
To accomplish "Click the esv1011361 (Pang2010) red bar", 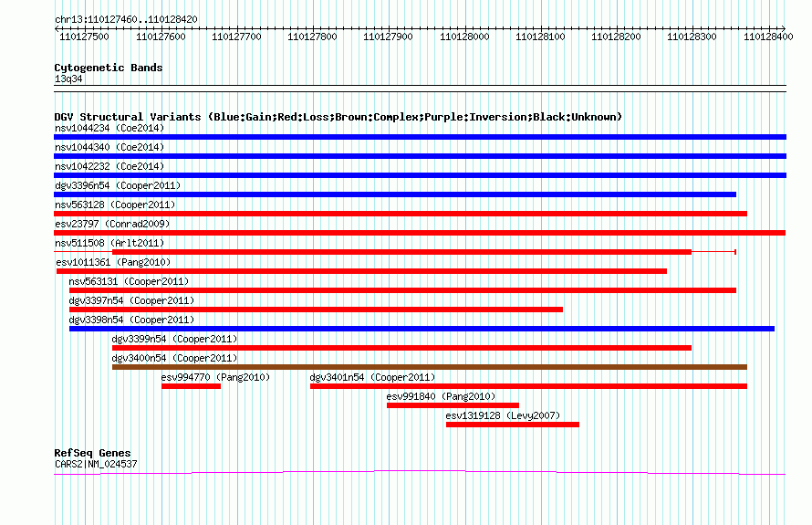I will click(x=361, y=271).
